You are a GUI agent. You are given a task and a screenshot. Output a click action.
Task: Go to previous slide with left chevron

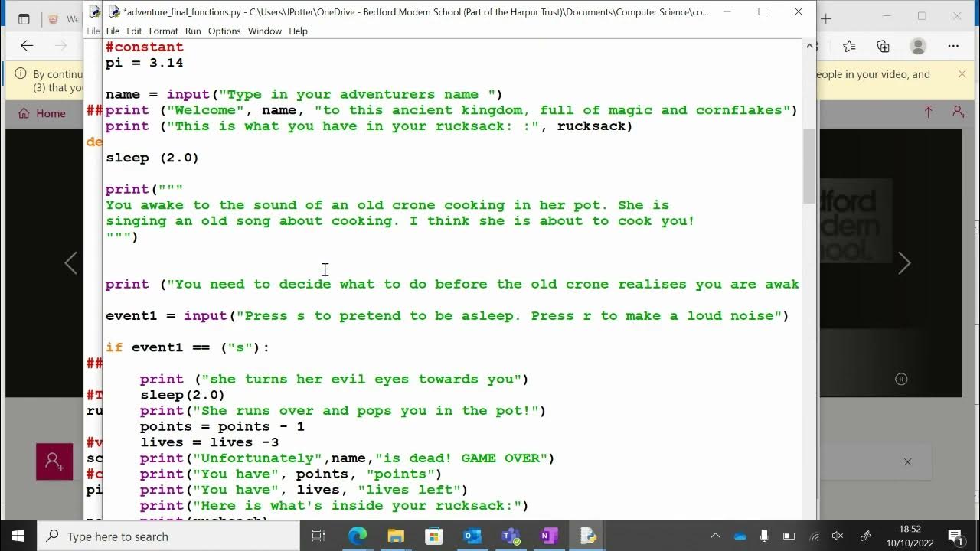tap(70, 263)
